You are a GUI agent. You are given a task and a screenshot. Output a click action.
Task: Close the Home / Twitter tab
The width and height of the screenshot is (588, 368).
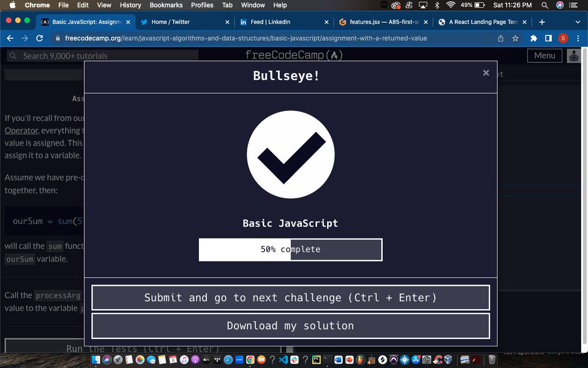tap(227, 22)
